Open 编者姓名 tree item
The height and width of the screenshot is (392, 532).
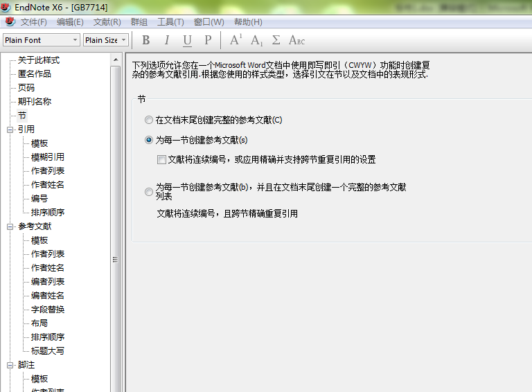pos(48,295)
